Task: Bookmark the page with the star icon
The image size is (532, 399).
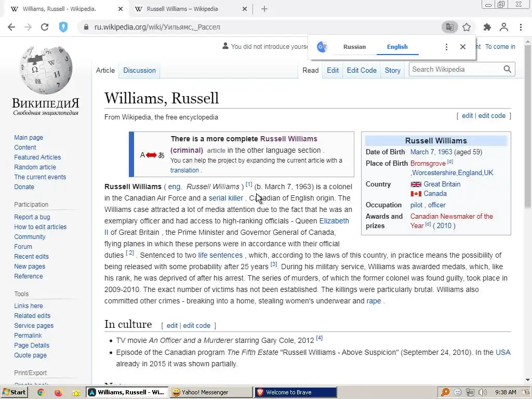Action: point(467,27)
